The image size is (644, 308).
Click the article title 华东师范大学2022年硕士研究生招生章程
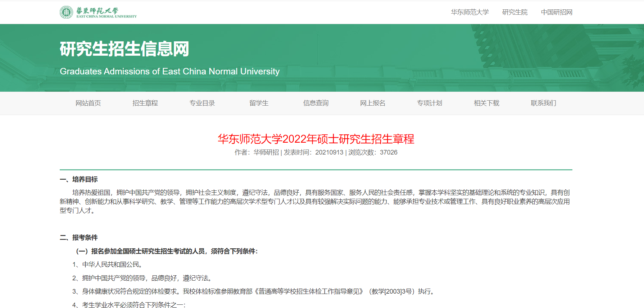[x=316, y=139]
